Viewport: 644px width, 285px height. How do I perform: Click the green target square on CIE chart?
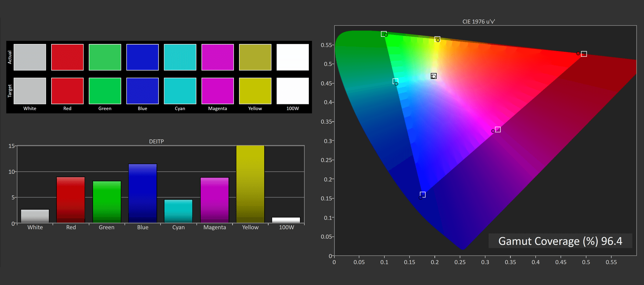(x=384, y=34)
